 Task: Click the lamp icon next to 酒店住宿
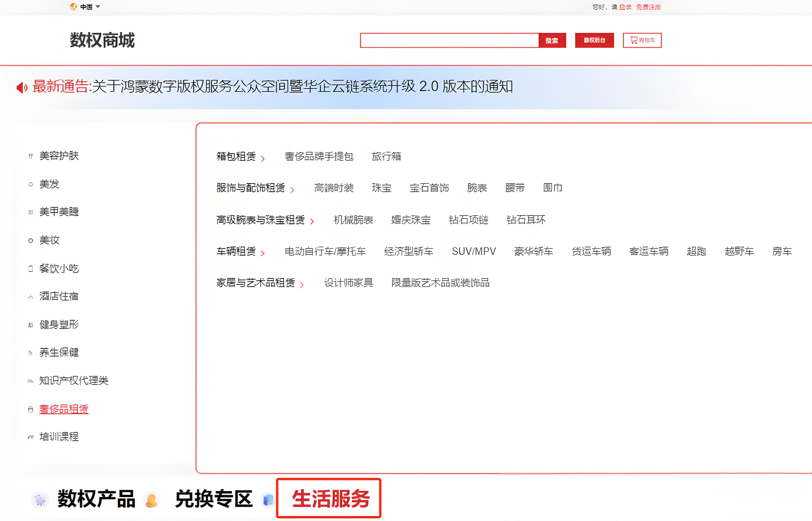(x=30, y=296)
